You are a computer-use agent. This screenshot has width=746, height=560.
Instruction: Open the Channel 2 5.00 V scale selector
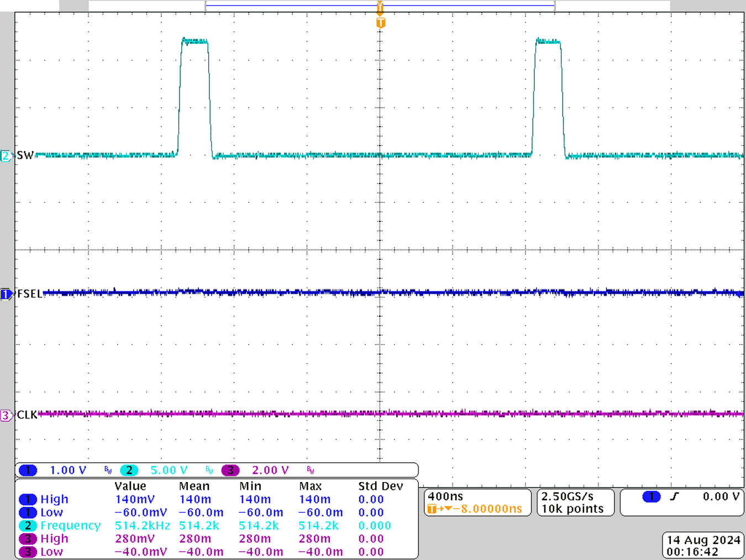coord(169,470)
